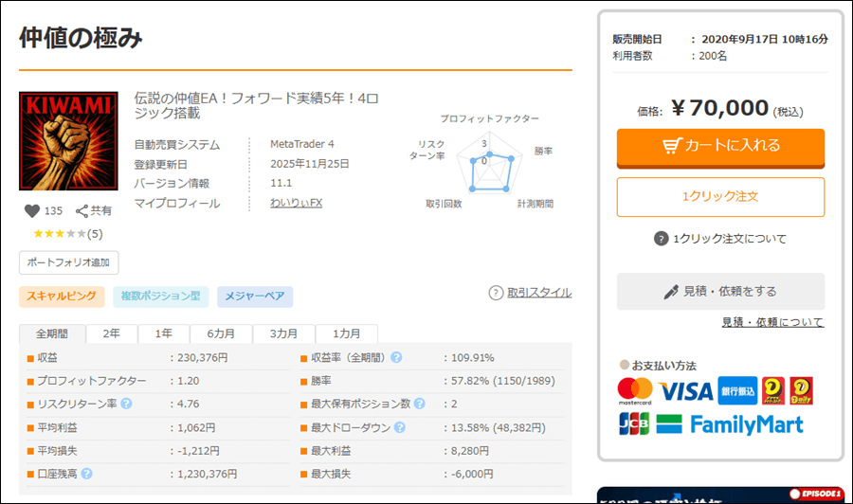Click question icon beside 1クリック注文について
This screenshot has height=504, width=853.
(x=661, y=239)
